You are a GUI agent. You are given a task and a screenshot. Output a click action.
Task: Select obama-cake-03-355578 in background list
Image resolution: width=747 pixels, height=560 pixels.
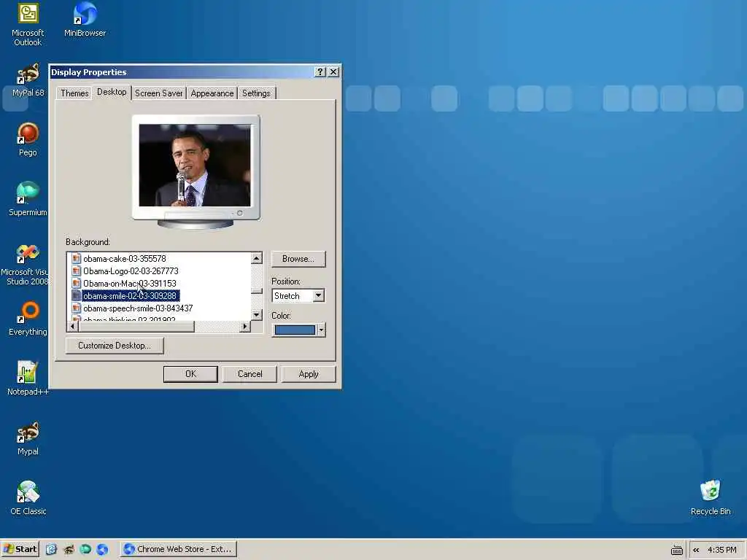click(124, 259)
